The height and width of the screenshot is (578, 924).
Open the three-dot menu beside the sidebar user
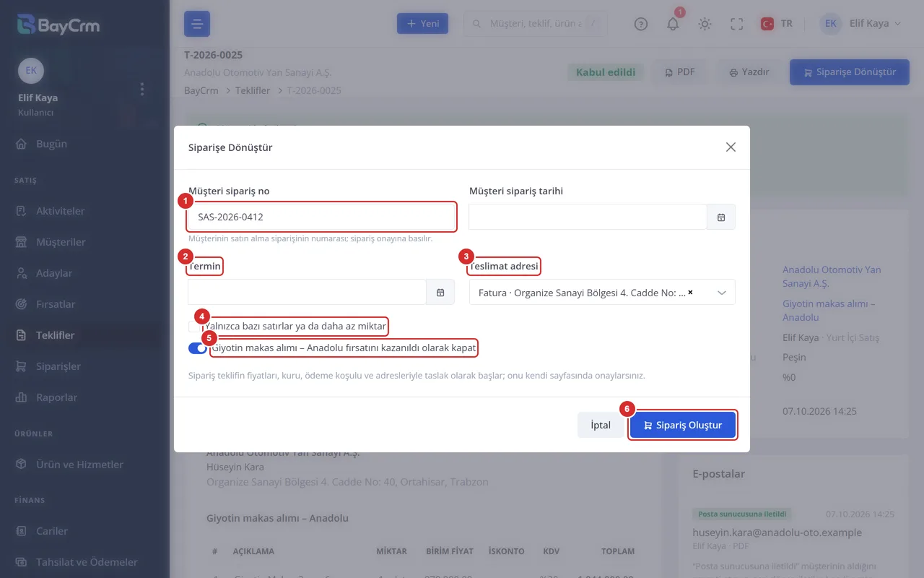coord(142,89)
